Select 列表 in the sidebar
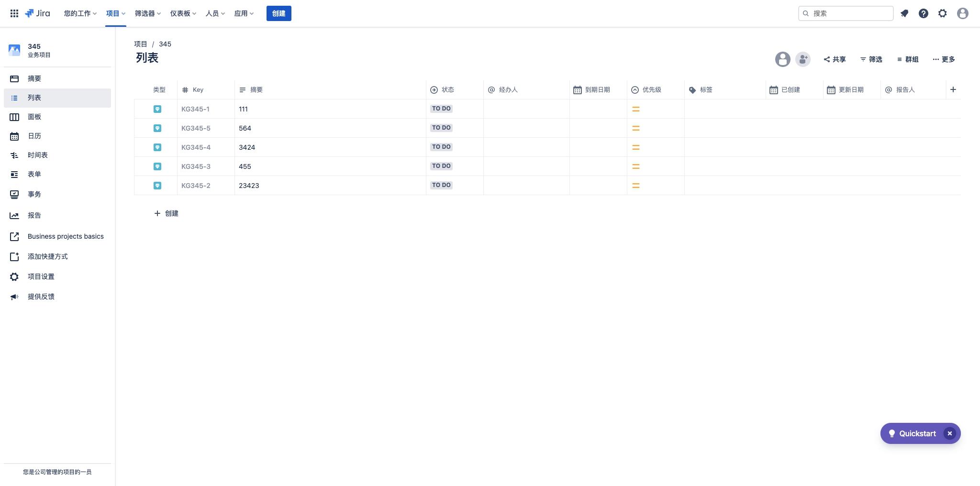This screenshot has width=980, height=486. tap(57, 98)
